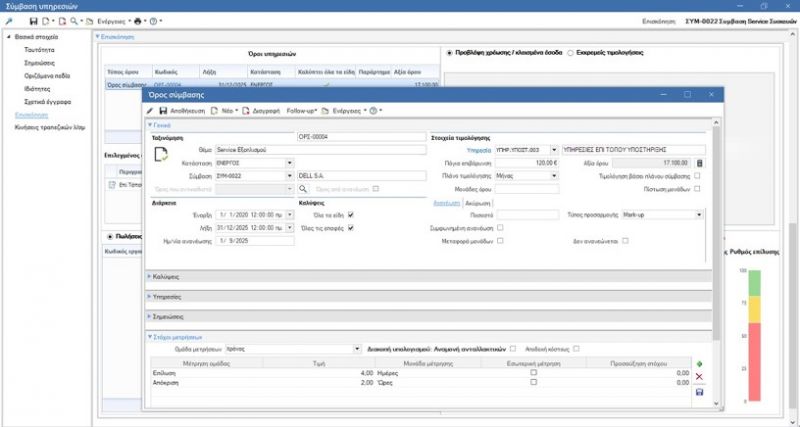The height and width of the screenshot is (427, 800).
Task: Click the document icon in Επί Τόπου row
Action: (112, 185)
